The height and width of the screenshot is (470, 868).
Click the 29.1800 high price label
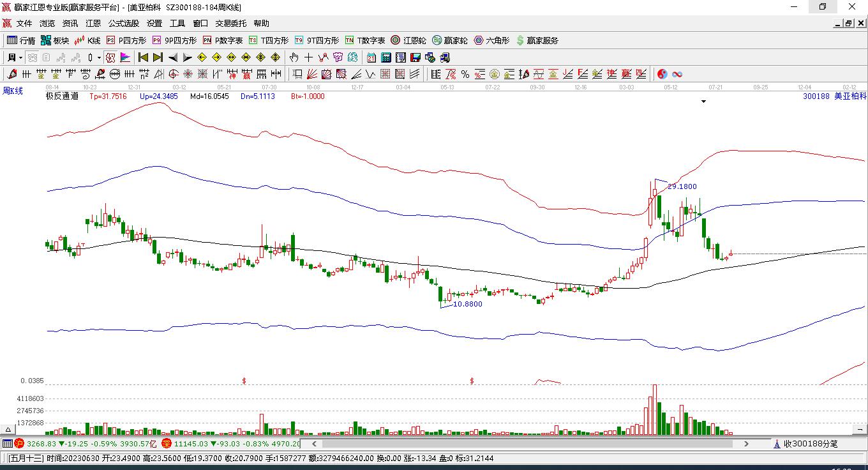pyautogui.click(x=682, y=186)
